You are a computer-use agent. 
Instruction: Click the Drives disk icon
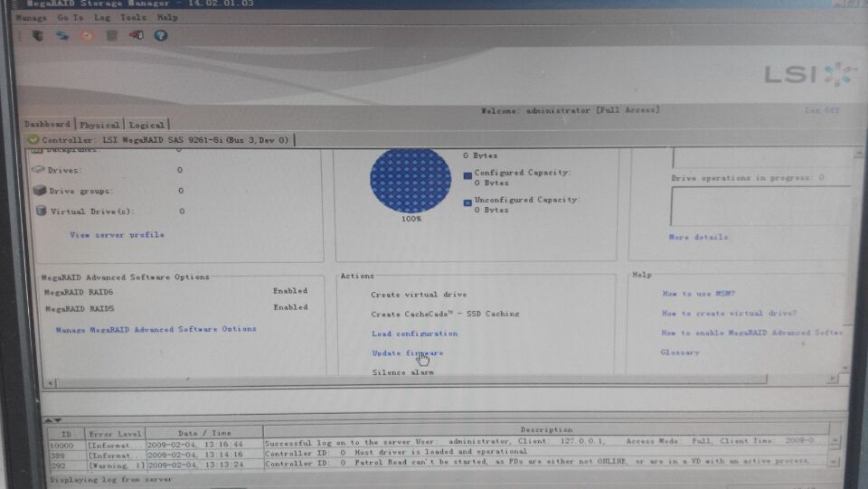pyautogui.click(x=38, y=169)
